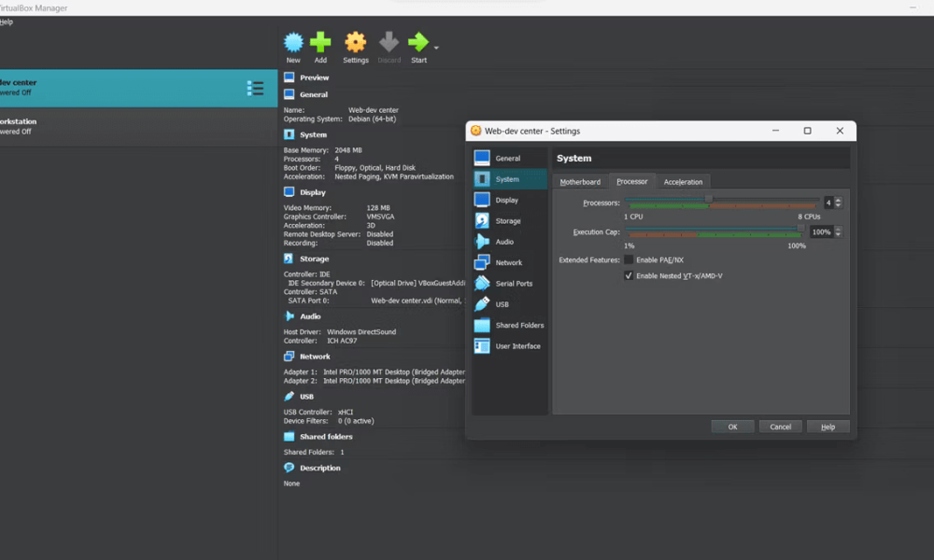The image size is (934, 560).
Task: Enable the PAE/NX checkbox
Action: click(629, 260)
